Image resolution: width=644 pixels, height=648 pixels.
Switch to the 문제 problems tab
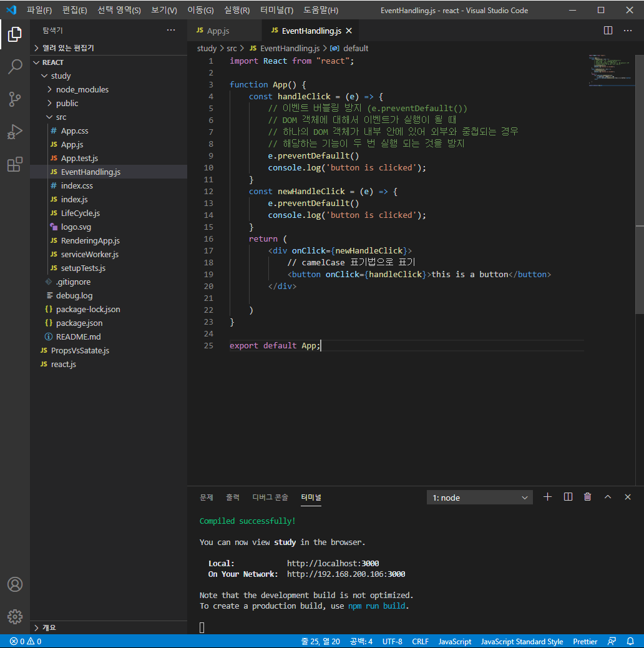(207, 497)
